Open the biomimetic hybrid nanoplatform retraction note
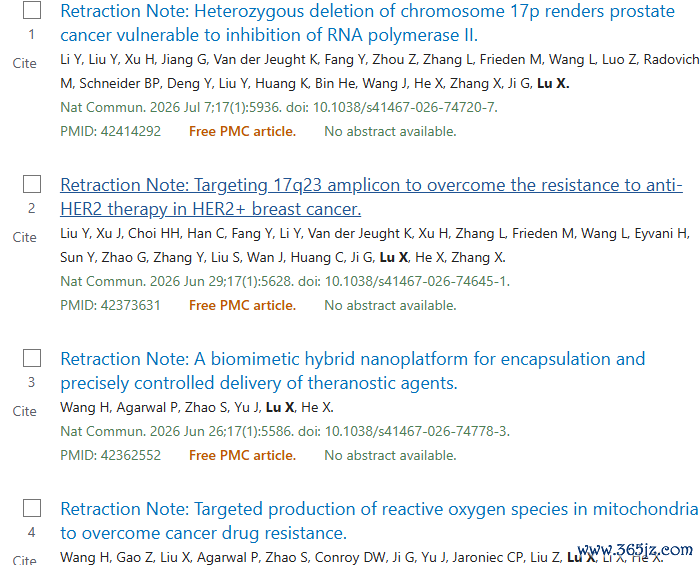 353,371
